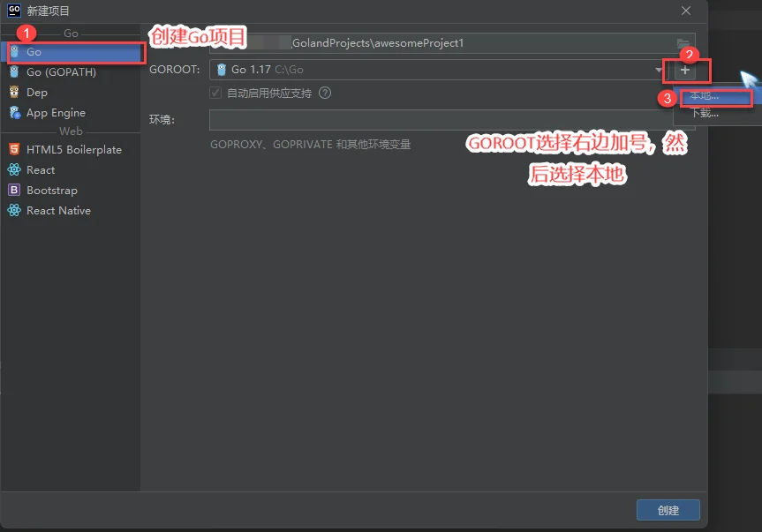Image resolution: width=762 pixels, height=532 pixels.
Task: Open the GOROOT Go 1.17 combo box
Action: pos(440,70)
